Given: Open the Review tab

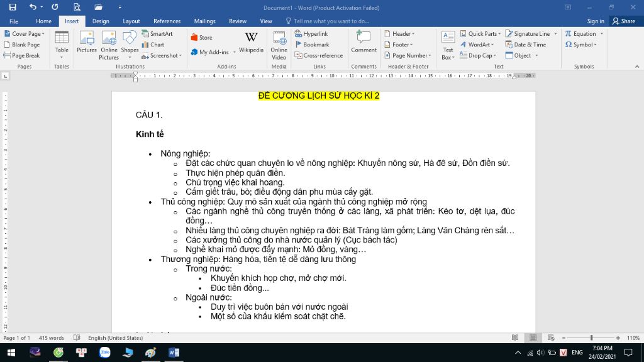Looking at the screenshot, I should pos(238,21).
